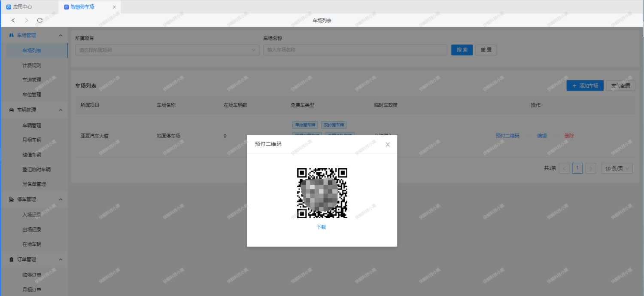The width and height of the screenshot is (644, 296).
Task: Select page number 1 in pagination
Action: click(x=577, y=168)
